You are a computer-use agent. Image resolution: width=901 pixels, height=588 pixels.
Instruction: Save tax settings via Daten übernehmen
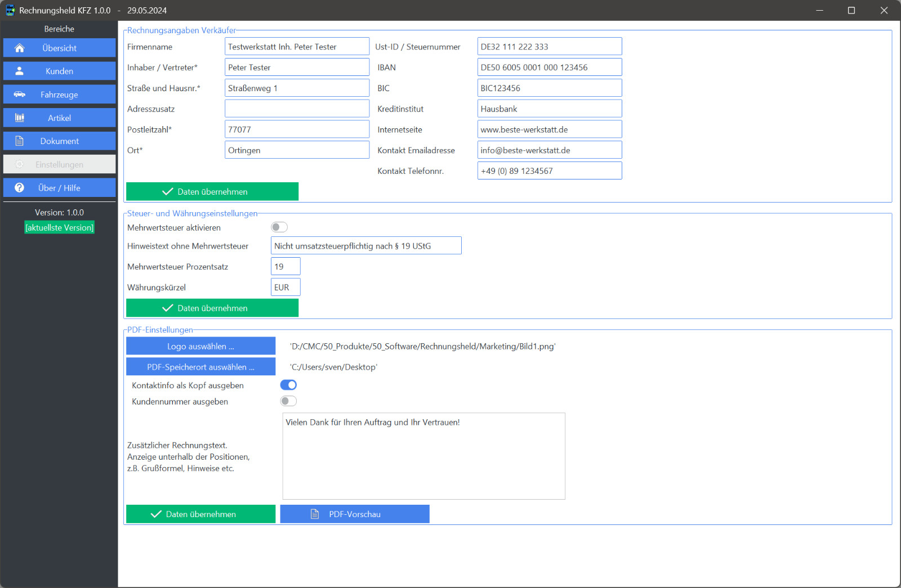[212, 308]
